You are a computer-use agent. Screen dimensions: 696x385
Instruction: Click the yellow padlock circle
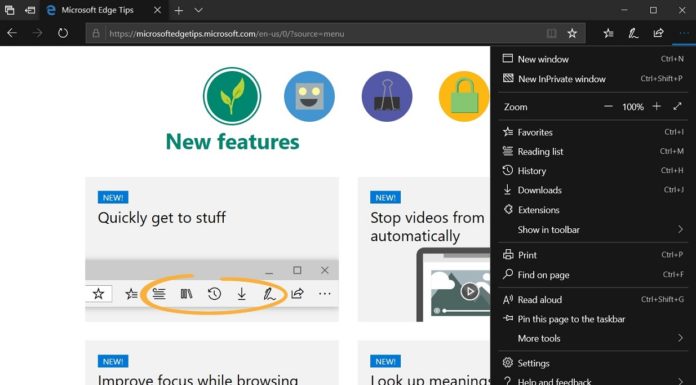pyautogui.click(x=464, y=96)
